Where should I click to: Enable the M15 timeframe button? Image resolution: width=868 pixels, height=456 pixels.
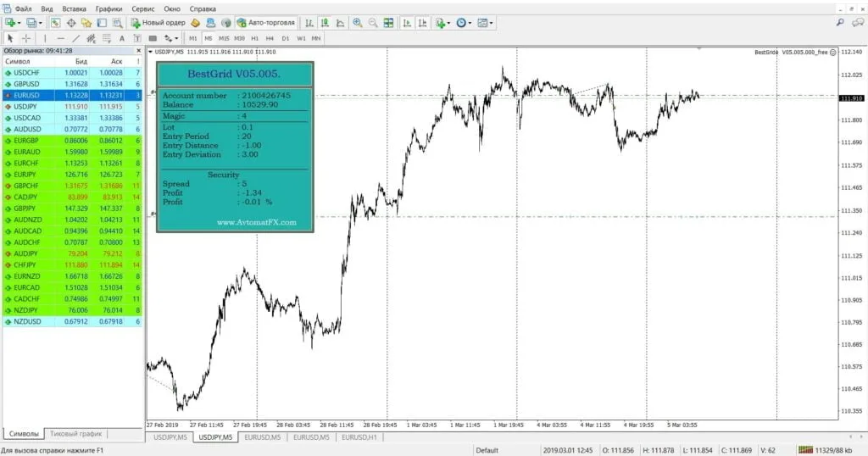pos(224,38)
